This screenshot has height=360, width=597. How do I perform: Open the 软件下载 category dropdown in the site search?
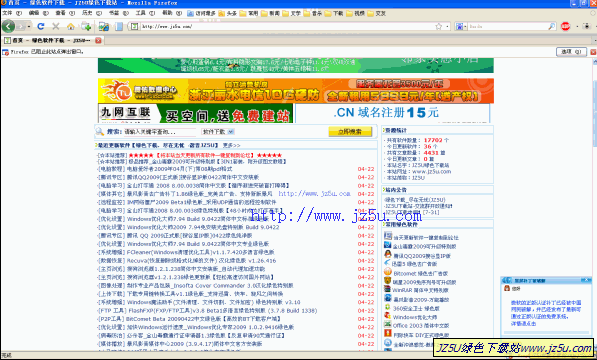(x=218, y=132)
